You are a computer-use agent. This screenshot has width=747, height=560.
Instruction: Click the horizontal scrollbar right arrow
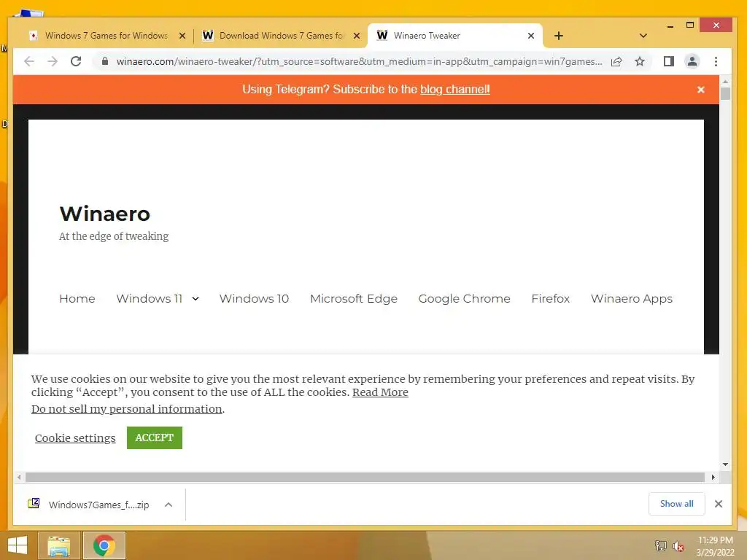point(713,477)
